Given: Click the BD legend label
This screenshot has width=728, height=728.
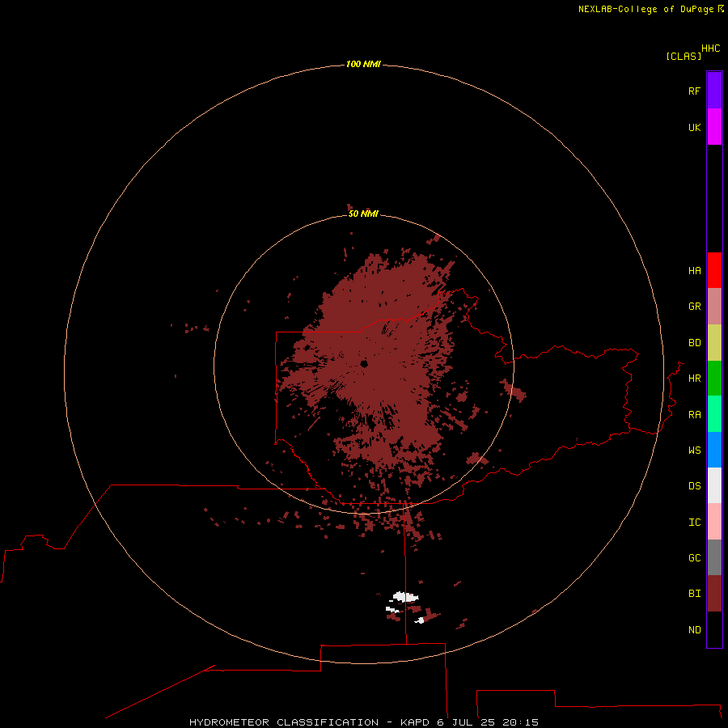Looking at the screenshot, I should 694,343.
